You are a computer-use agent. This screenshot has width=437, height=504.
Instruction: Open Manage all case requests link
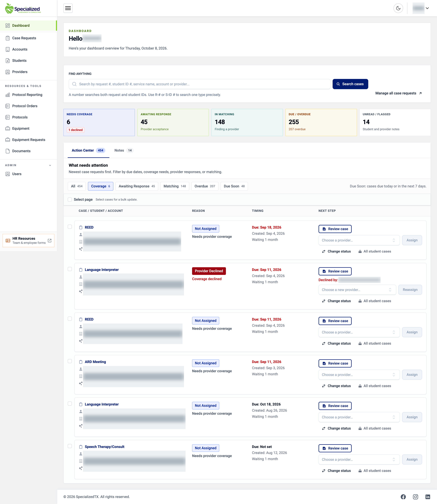(398, 93)
